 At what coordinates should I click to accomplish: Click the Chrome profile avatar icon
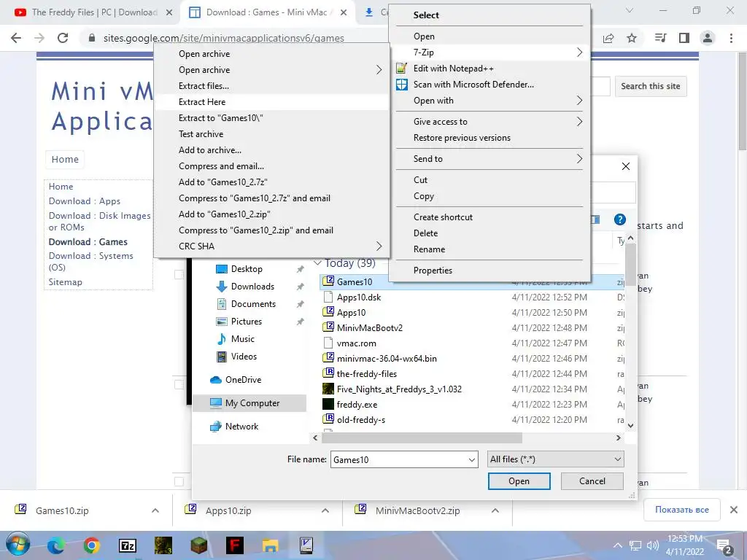coord(708,38)
